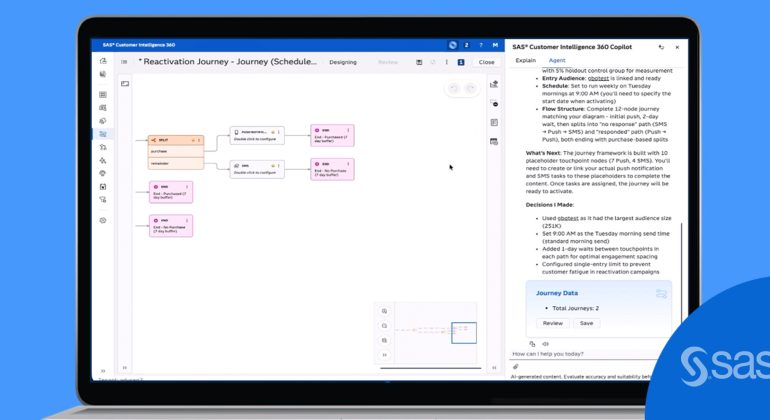Click the horizontal scrollbar under the minimap
The height and width of the screenshot is (420, 770).
(x=430, y=368)
